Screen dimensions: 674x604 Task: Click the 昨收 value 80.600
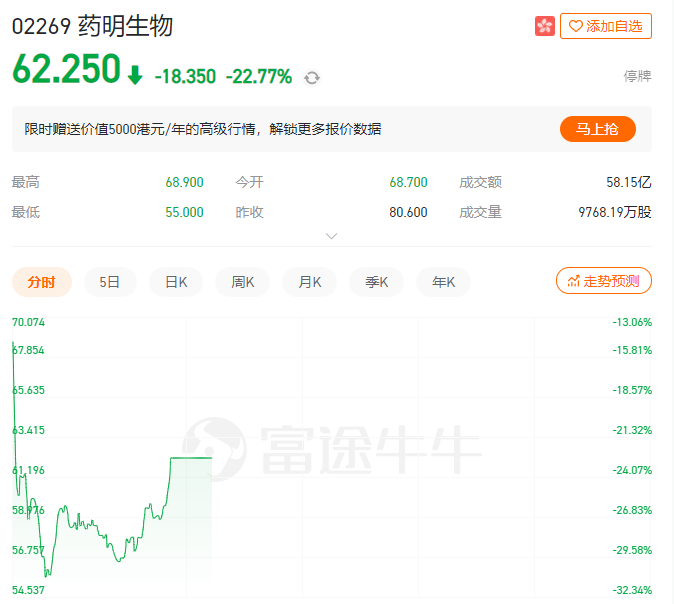pos(408,212)
